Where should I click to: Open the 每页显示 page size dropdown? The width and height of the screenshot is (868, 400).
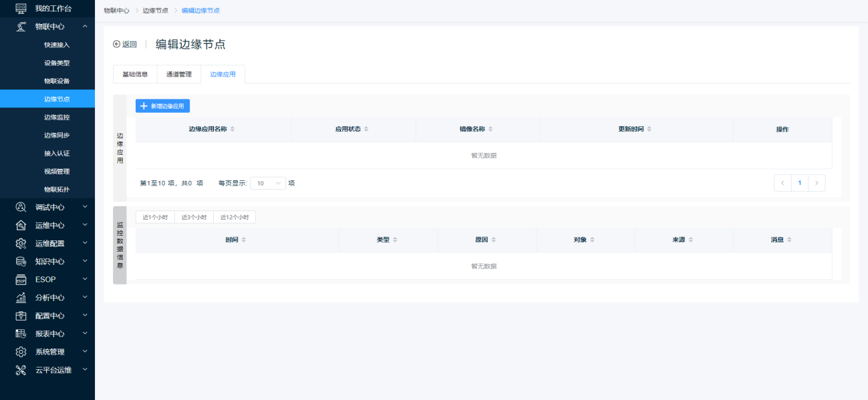coord(268,183)
